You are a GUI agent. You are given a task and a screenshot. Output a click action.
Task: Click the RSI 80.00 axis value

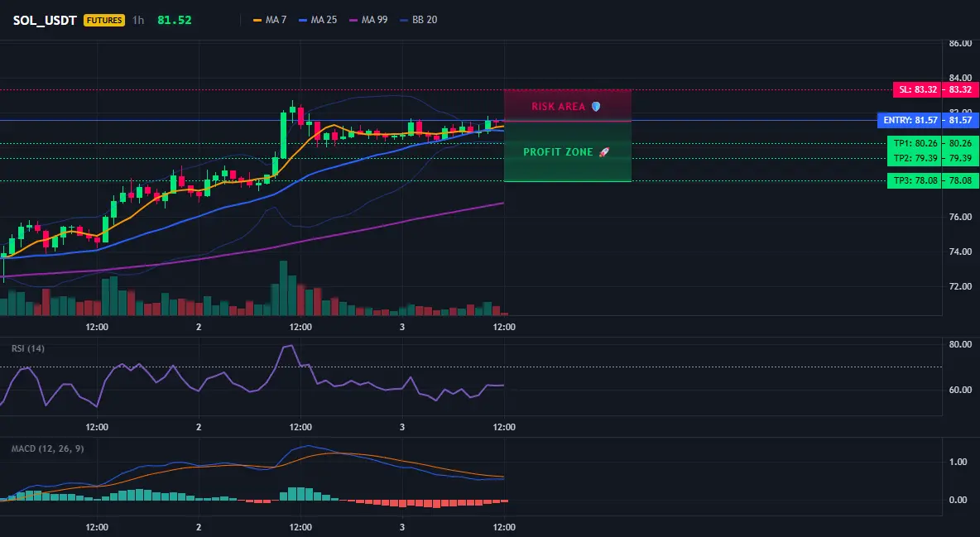click(x=960, y=344)
